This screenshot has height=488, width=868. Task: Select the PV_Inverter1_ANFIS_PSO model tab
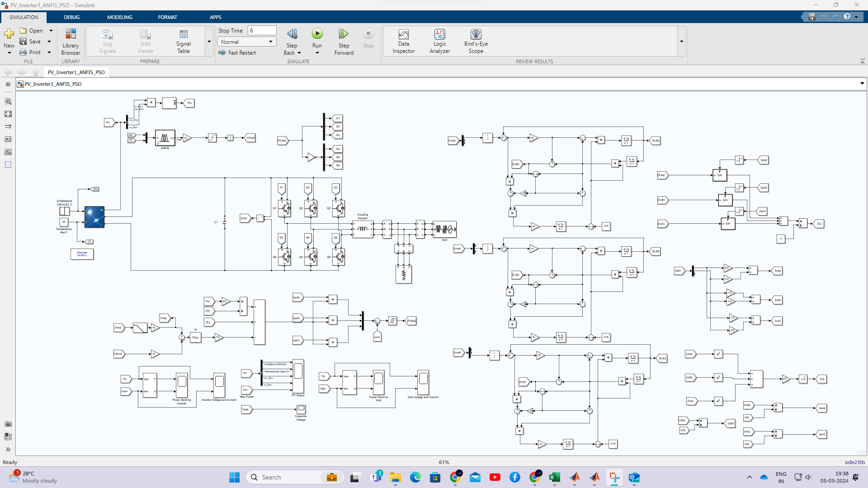tap(76, 72)
